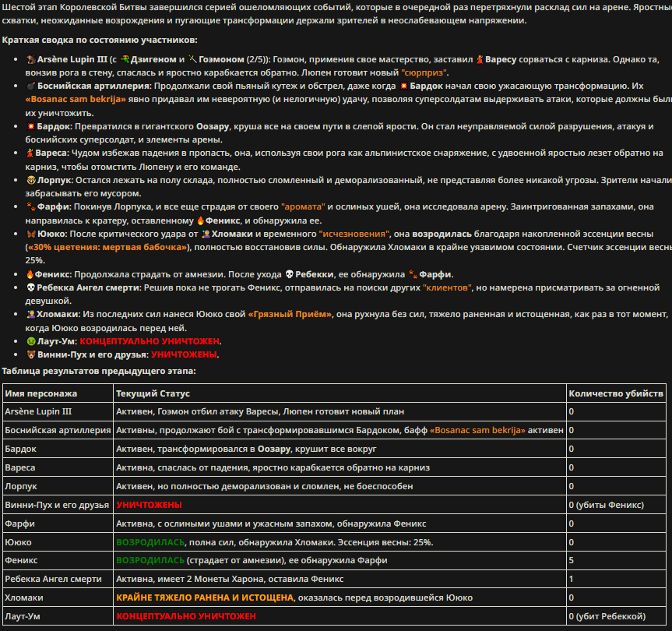Select the heading 'Краткая сводка по состоянию участников:'
This screenshot has height=631, width=672.
click(100, 40)
